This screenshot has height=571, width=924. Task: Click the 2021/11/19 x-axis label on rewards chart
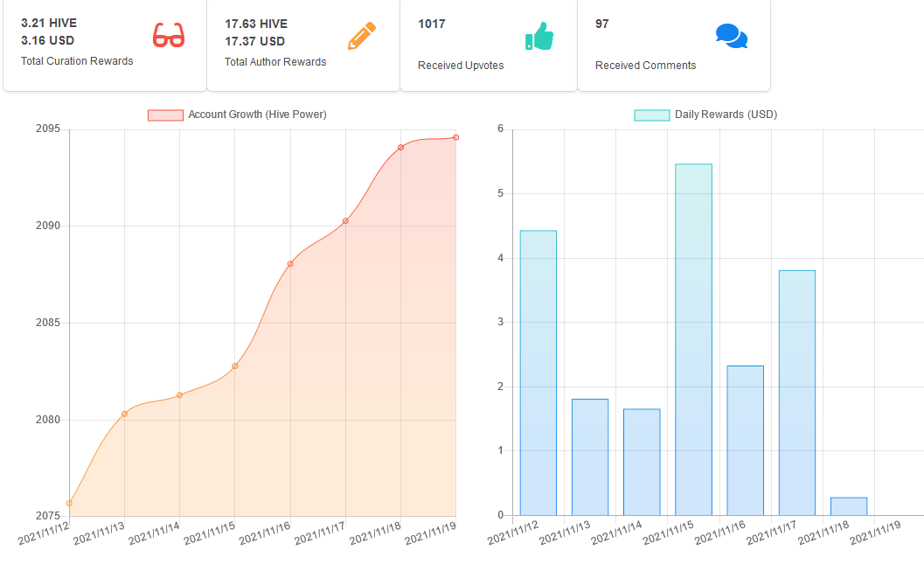pos(875,533)
